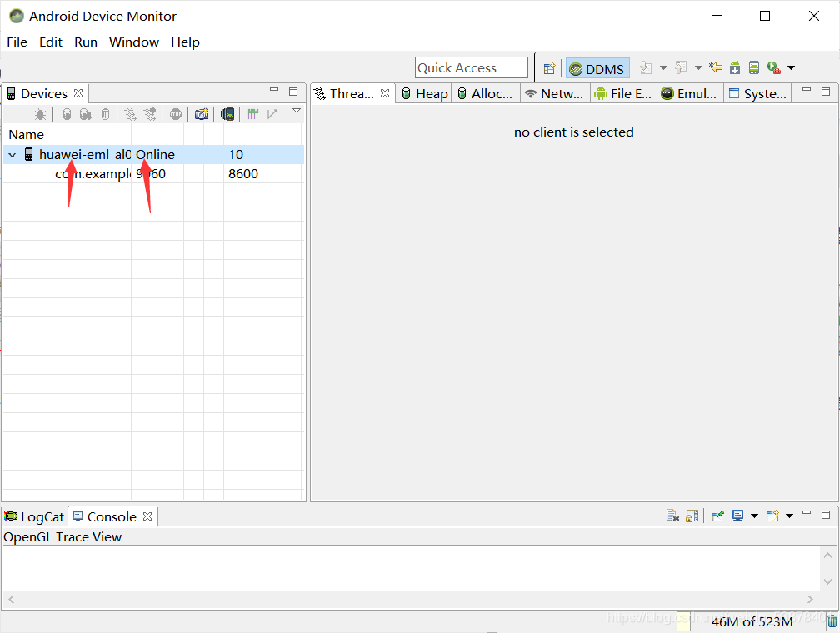This screenshot has width=840, height=633.
Task: Switch to the Emulator Control tab
Action: point(689,94)
